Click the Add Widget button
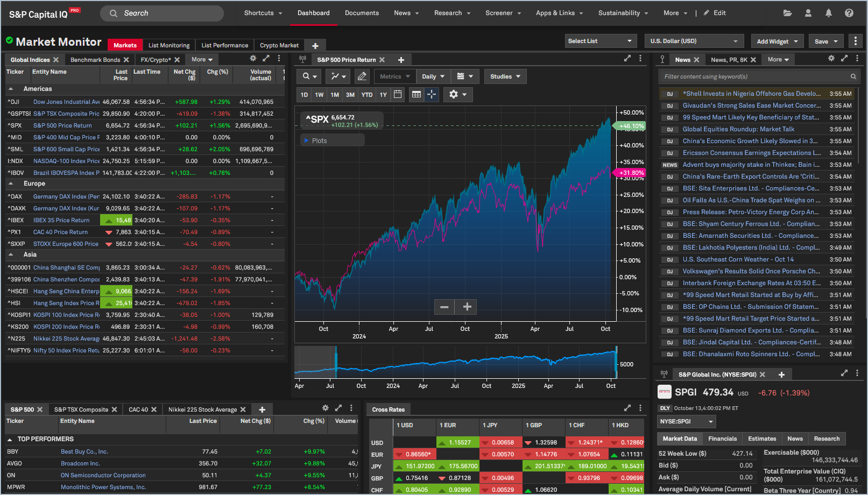The width and height of the screenshot is (868, 495). click(x=777, y=41)
